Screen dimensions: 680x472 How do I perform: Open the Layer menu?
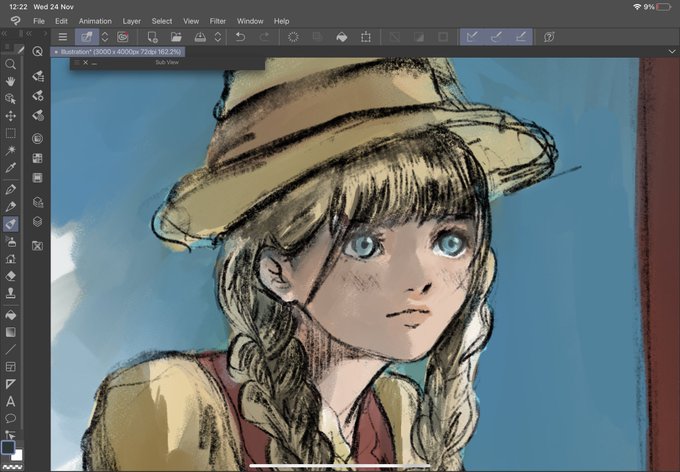tap(131, 21)
